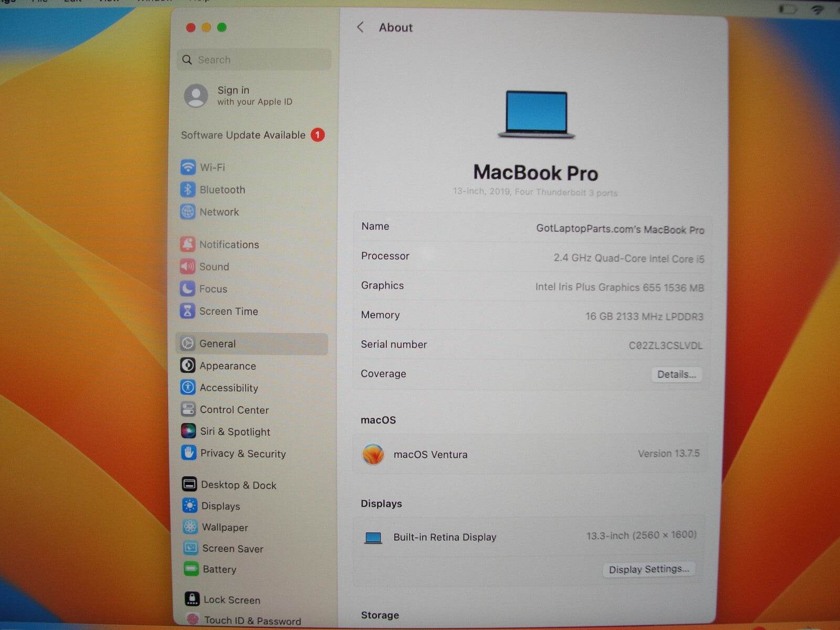Select the Notifications icon
The width and height of the screenshot is (840, 630).
click(x=188, y=244)
